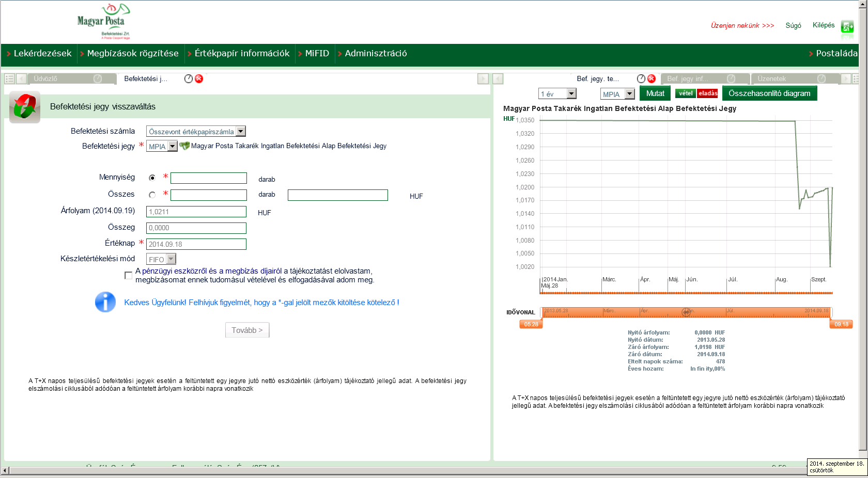868x478 pixels.
Task: Click the 05.28 timeline start handle
Action: click(x=531, y=324)
